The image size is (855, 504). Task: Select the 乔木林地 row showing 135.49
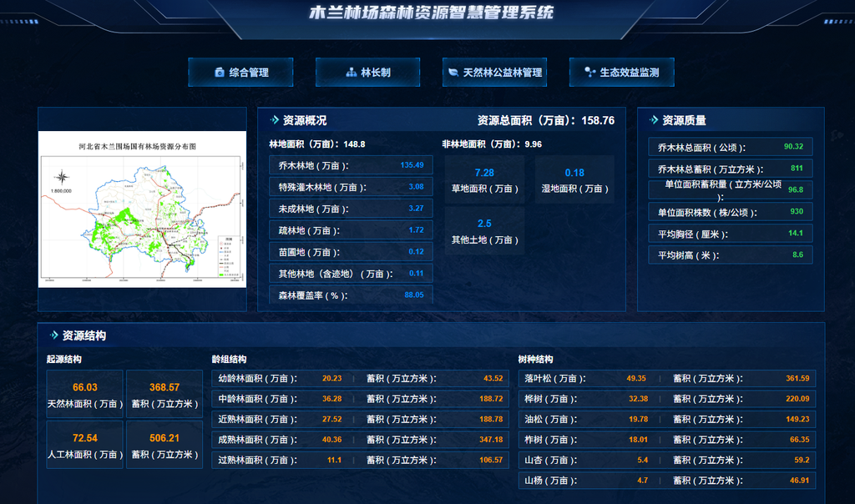pos(351,165)
